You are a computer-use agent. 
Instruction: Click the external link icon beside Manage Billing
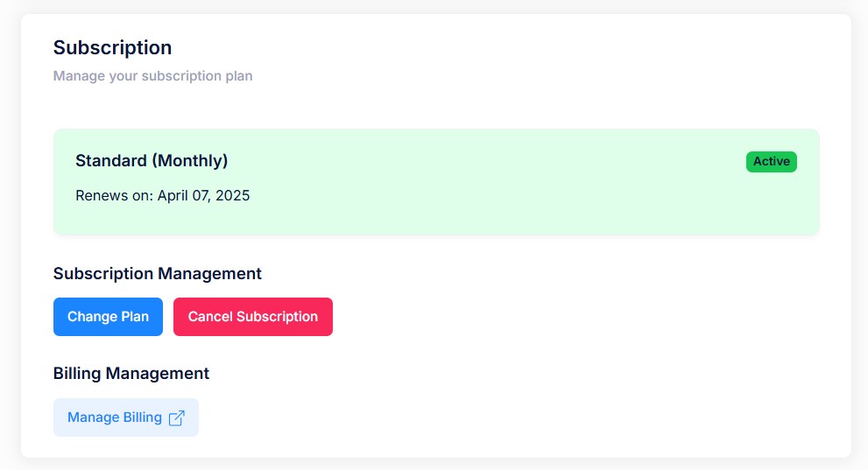pyautogui.click(x=177, y=418)
